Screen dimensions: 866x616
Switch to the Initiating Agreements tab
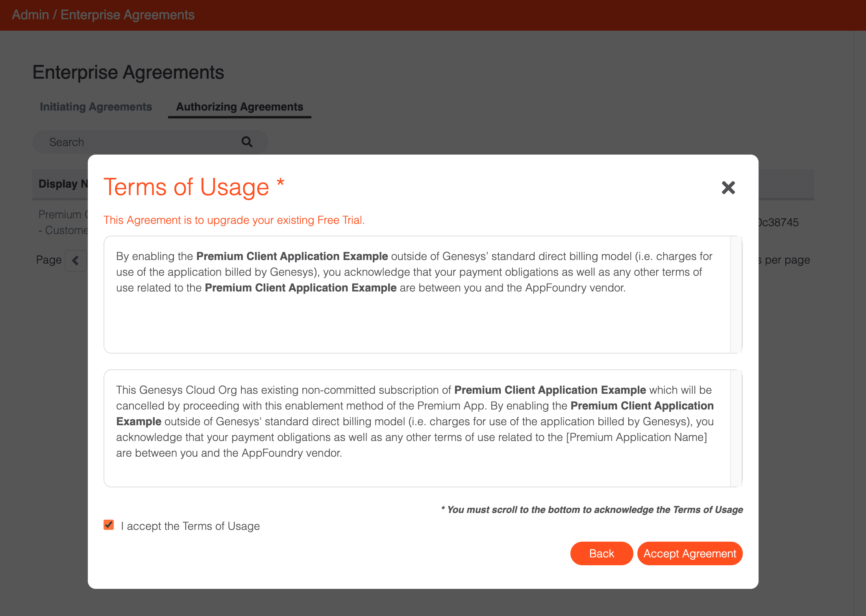coord(96,107)
